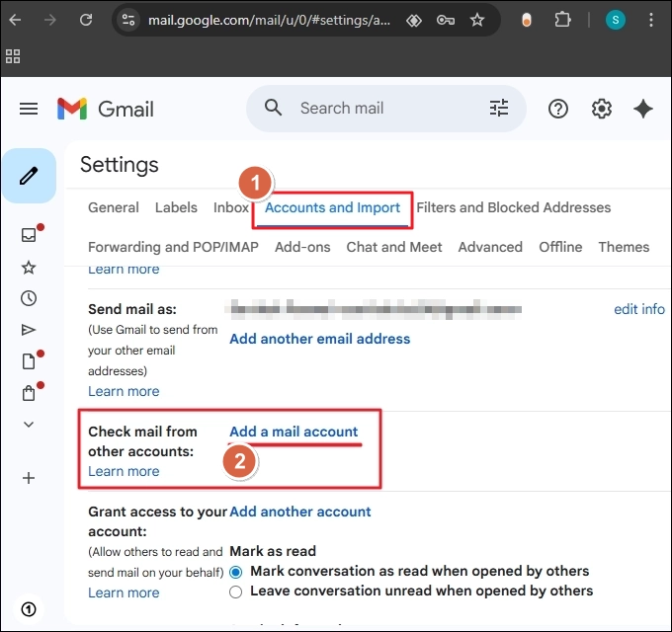
Task: Open site information icon in address bar
Action: point(128,20)
